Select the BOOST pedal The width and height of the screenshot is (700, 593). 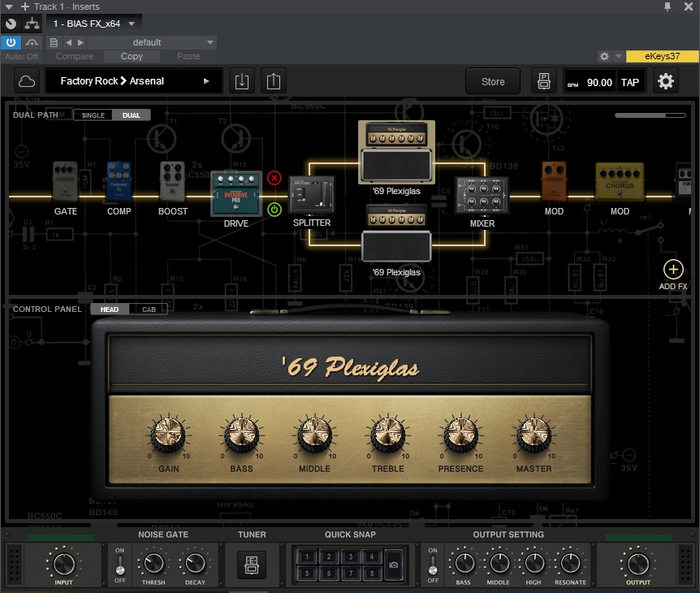tap(172, 182)
